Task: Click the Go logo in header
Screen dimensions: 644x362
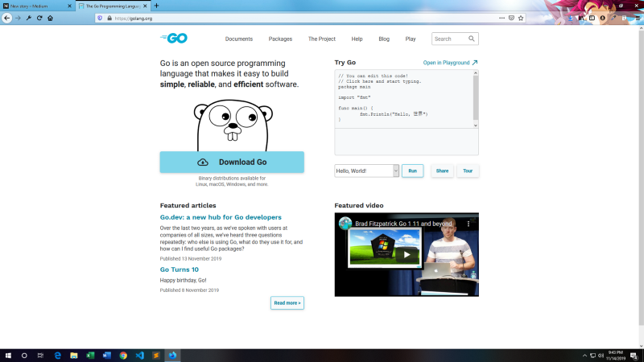Action: point(173,39)
